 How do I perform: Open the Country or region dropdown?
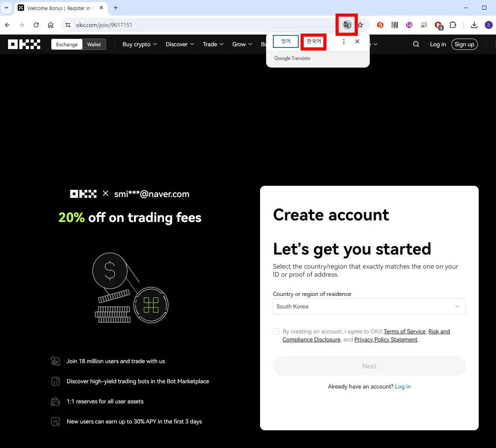[369, 306]
